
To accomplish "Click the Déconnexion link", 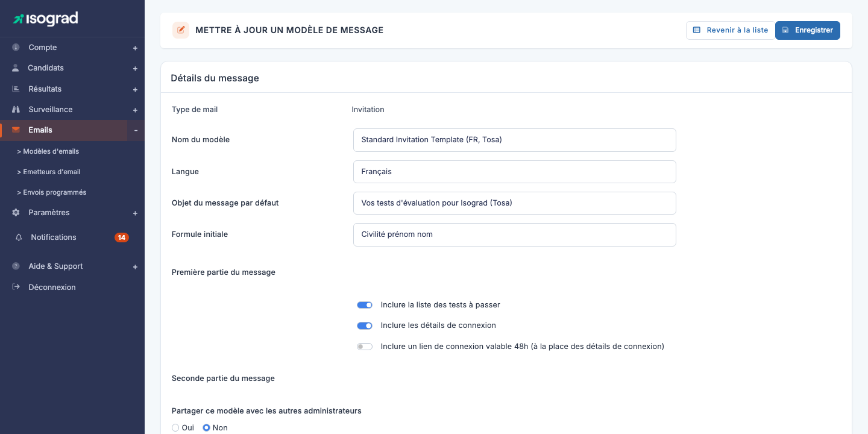I will [52, 287].
